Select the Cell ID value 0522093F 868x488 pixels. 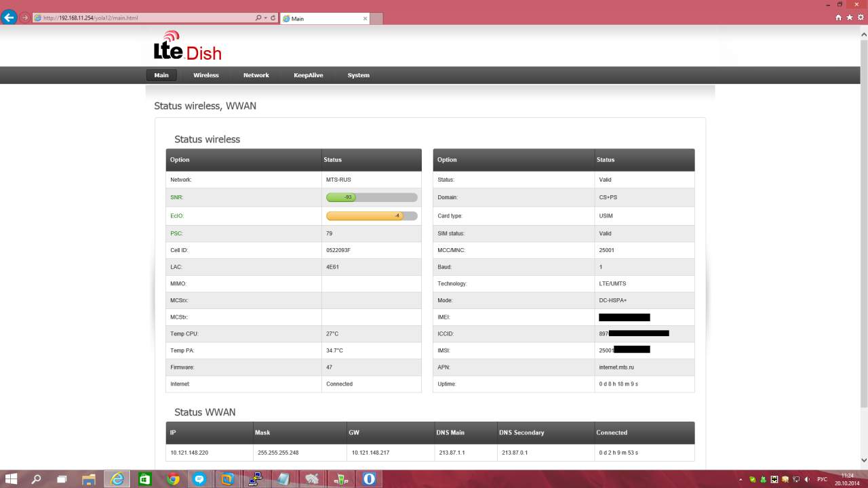click(338, 250)
